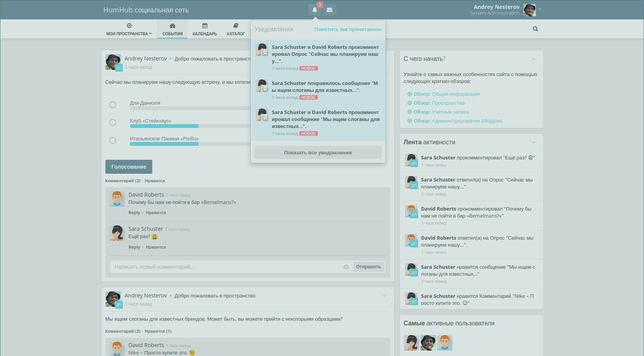The image size is (644, 356).
Task: Select the 'Для Даниэля' poll option
Action: [113, 105]
